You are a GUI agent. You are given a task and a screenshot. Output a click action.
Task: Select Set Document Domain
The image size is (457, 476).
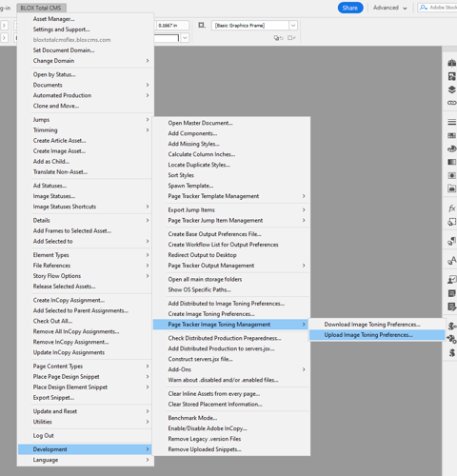coord(86,50)
